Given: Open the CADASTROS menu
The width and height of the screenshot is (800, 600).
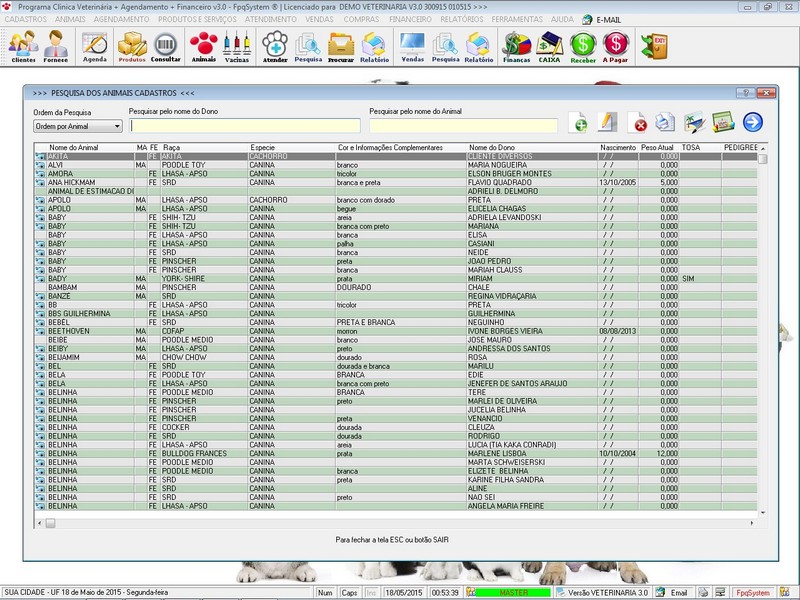Looking at the screenshot, I should [x=26, y=19].
